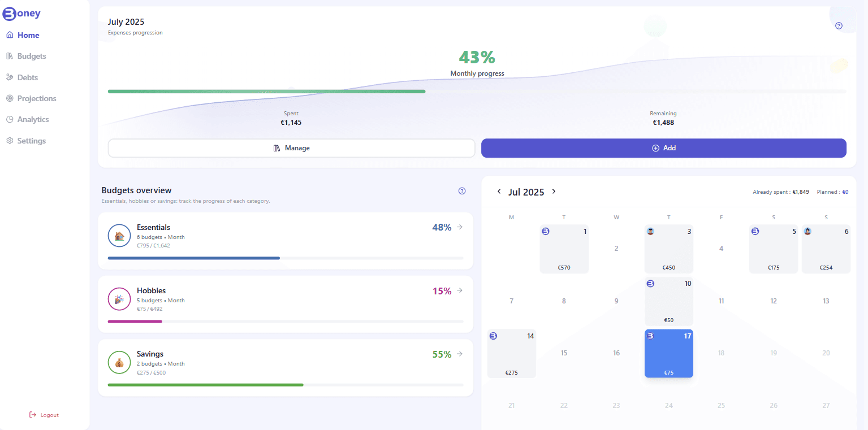Click the Hobbies party icon
The width and height of the screenshot is (868, 430).
(x=119, y=299)
